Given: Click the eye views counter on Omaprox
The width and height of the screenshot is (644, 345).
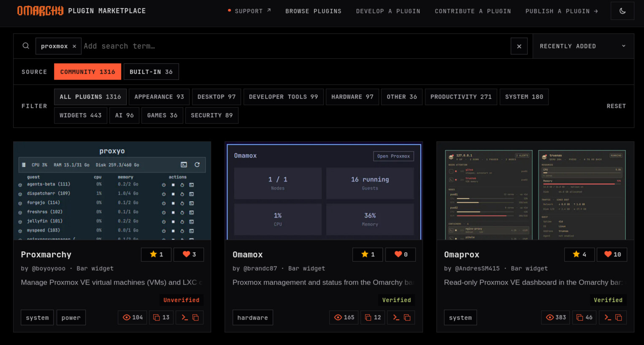Looking at the screenshot, I should (x=556, y=317).
